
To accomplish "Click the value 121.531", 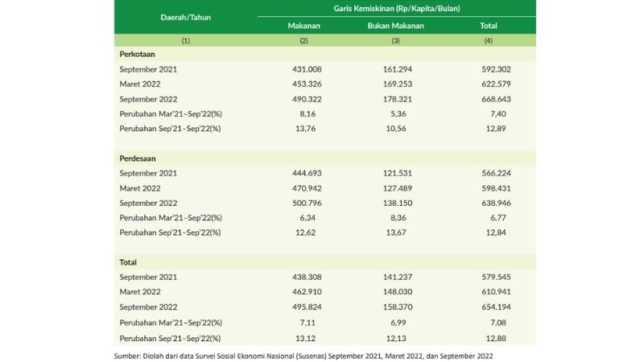I will tap(398, 173).
